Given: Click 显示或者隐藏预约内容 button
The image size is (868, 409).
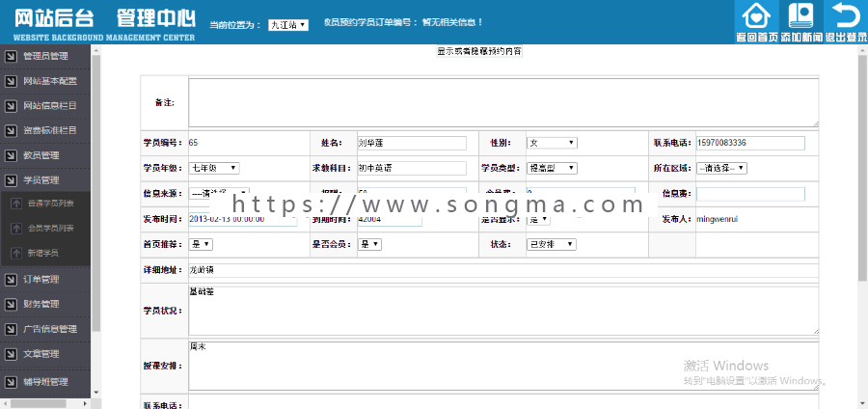Looking at the screenshot, I should pyautogui.click(x=479, y=51).
